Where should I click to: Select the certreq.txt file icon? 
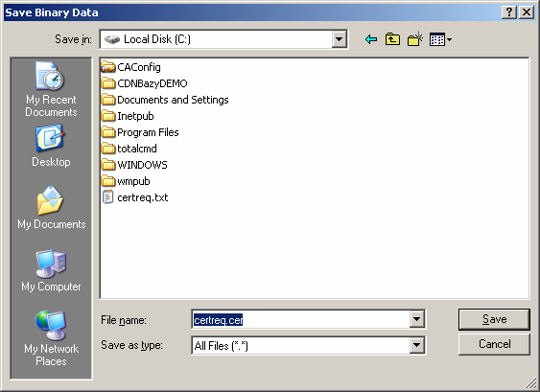107,197
